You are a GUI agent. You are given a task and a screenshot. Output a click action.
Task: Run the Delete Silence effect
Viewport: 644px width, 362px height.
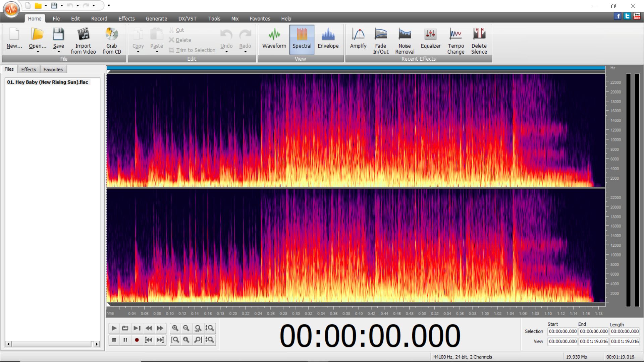coord(479,40)
